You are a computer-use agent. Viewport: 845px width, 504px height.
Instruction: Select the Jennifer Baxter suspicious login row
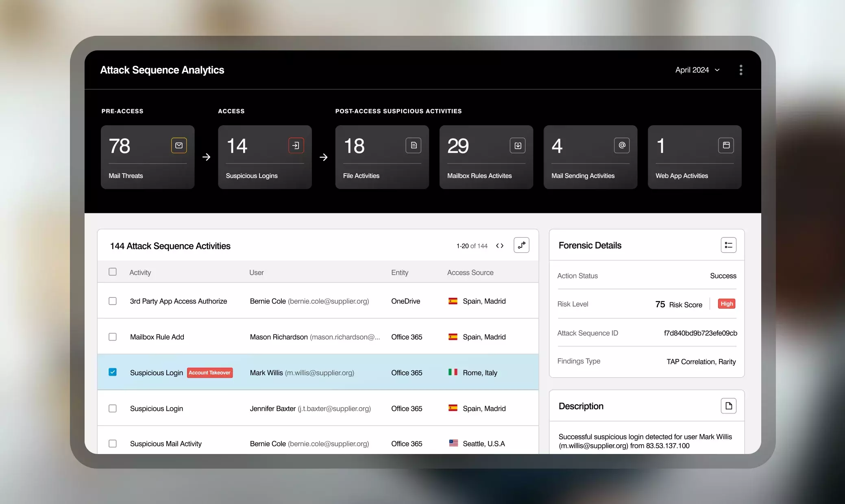[285, 408]
